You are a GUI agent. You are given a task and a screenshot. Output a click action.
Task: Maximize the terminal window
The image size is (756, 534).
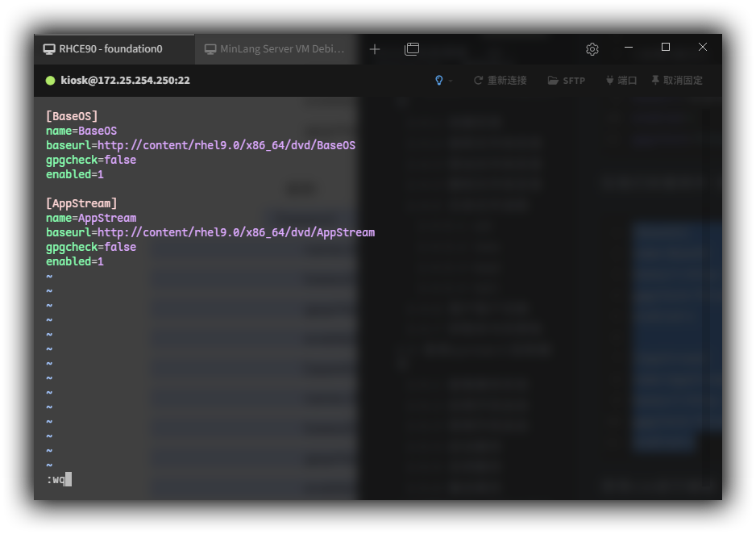click(666, 48)
